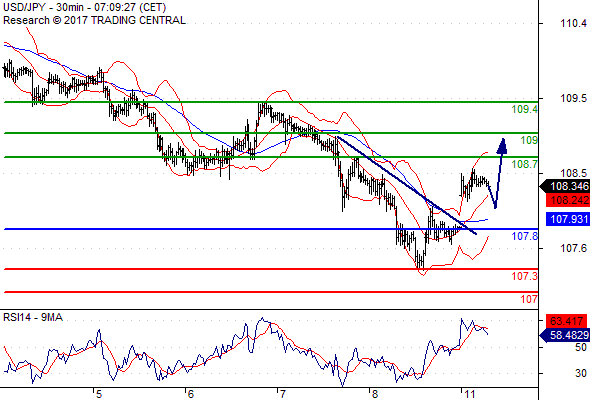The image size is (590, 400).
Task: Click the black 108.346 current price tag
Action: [565, 186]
